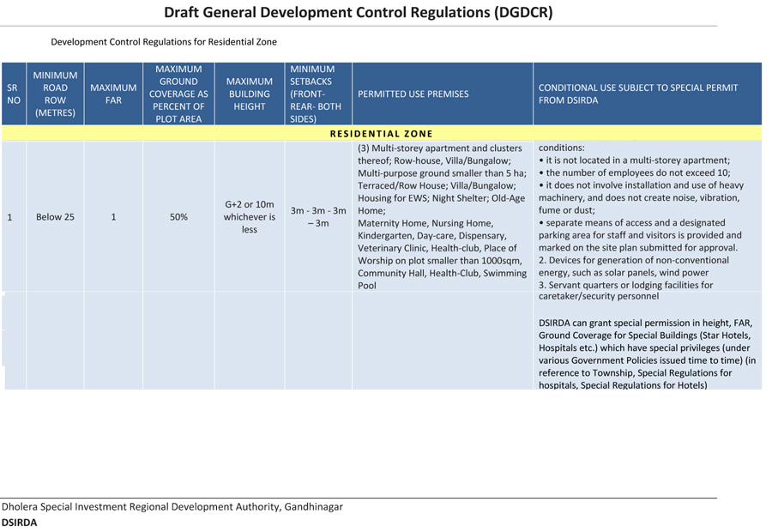Image resolution: width=772 pixels, height=532 pixels.
Task: Select the 'Minimum Setbacks' column header
Action: pyautogui.click(x=317, y=94)
